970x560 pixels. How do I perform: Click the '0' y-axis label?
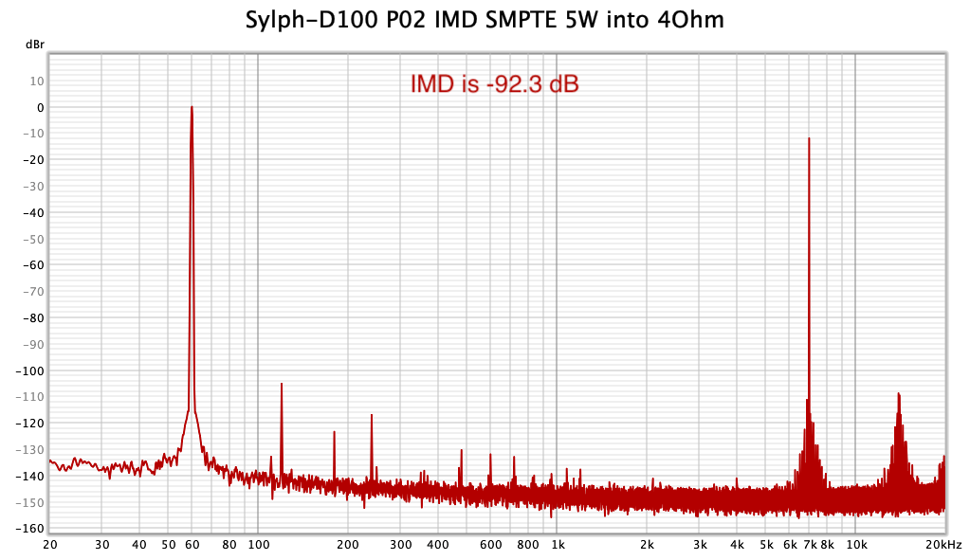(x=41, y=108)
